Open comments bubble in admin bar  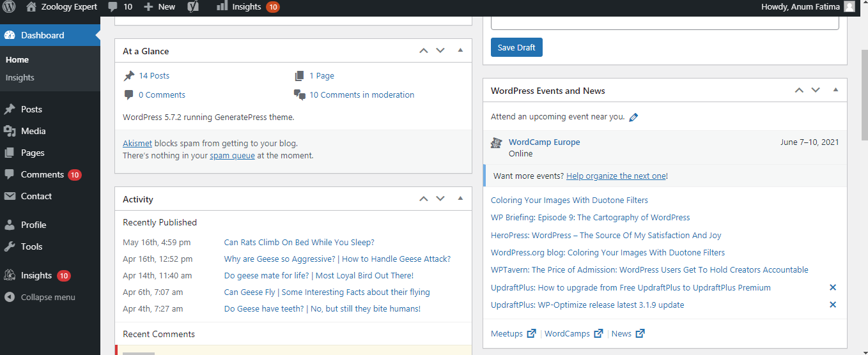pyautogui.click(x=113, y=7)
